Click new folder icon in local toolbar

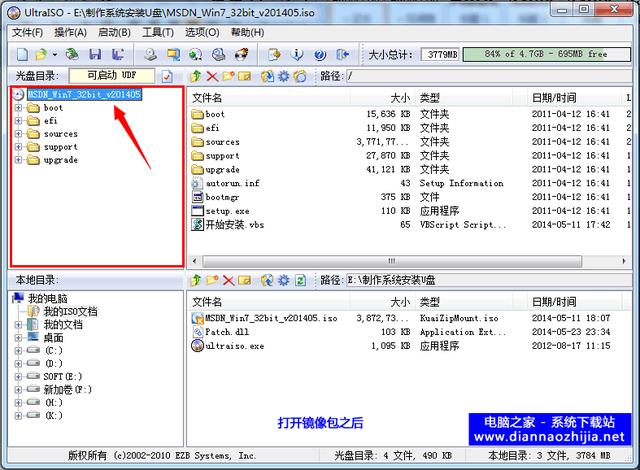(212, 280)
